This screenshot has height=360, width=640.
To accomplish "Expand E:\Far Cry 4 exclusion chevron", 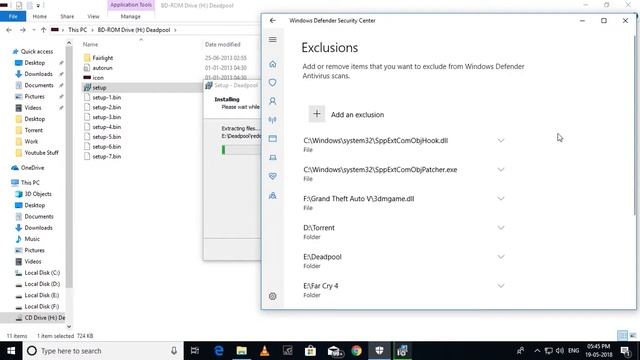I will click(501, 286).
